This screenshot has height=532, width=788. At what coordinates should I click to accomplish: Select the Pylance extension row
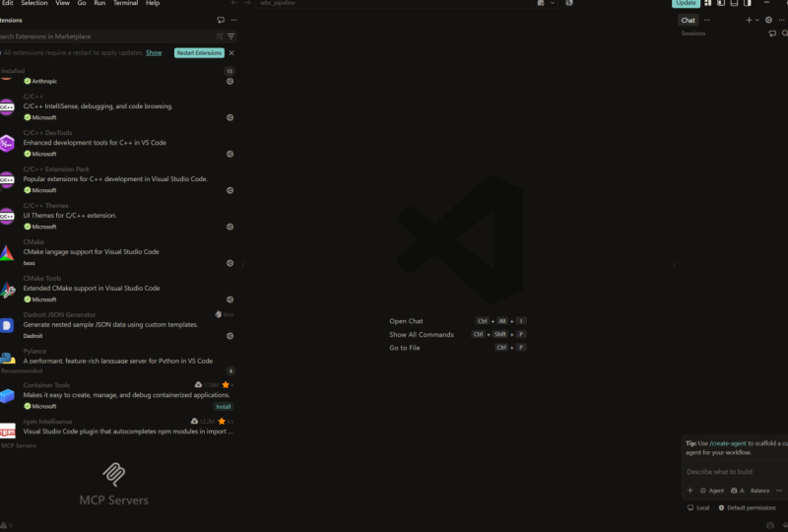118,356
